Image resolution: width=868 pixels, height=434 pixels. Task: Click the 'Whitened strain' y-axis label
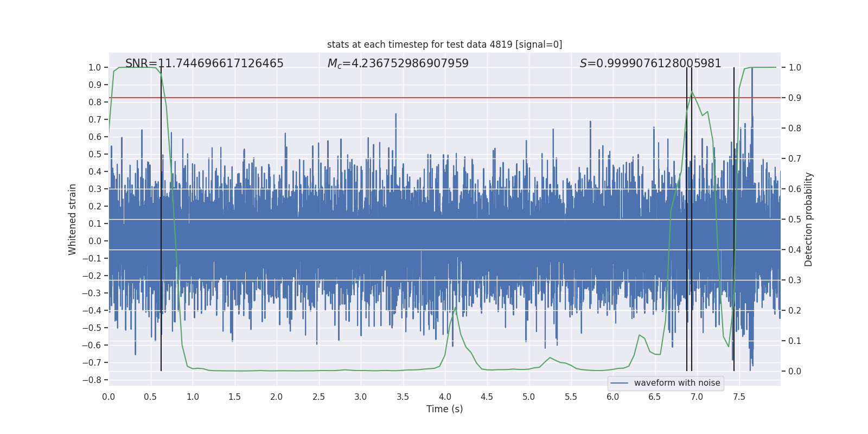coord(73,219)
